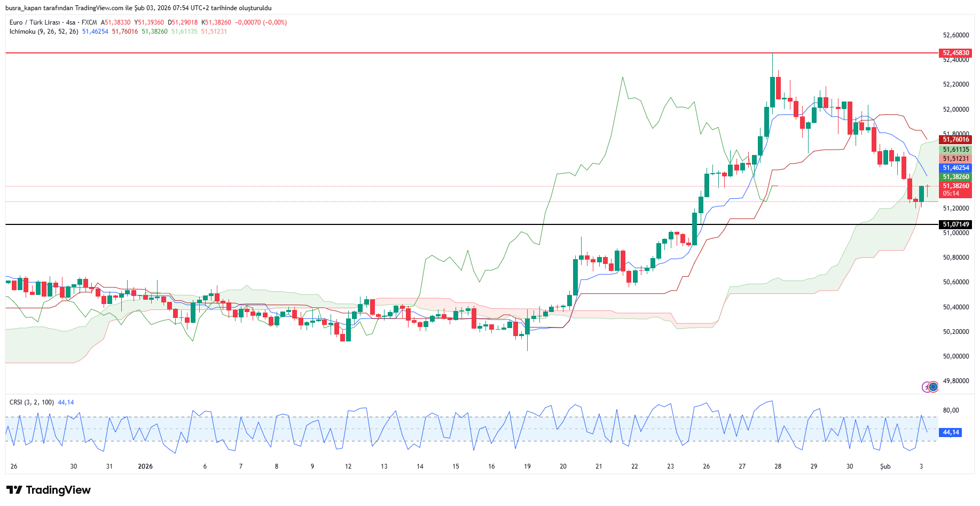Viewport: 980px width, 506px height.
Task: Click date 19 on the time axis
Action: 527,466
